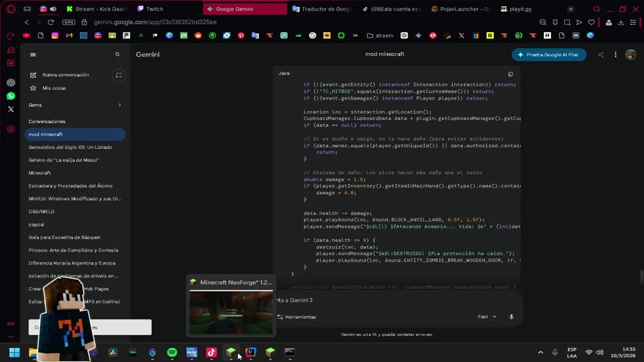
Task: Open Gmail bookmark in bookmarks bar
Action: click(x=69, y=36)
